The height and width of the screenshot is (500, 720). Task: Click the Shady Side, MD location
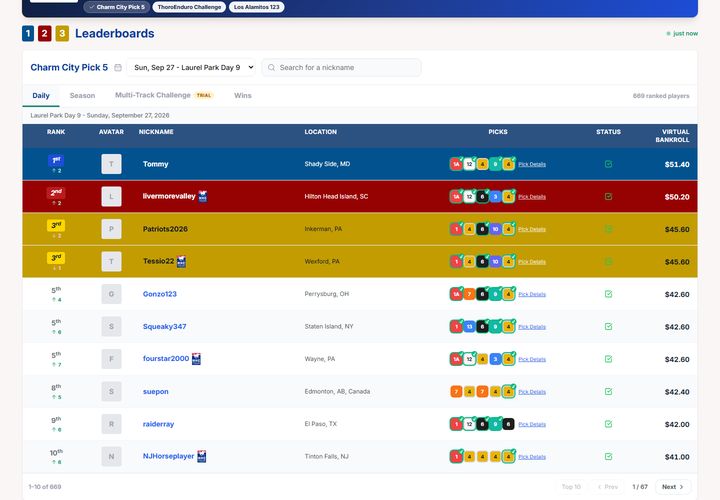click(327, 164)
